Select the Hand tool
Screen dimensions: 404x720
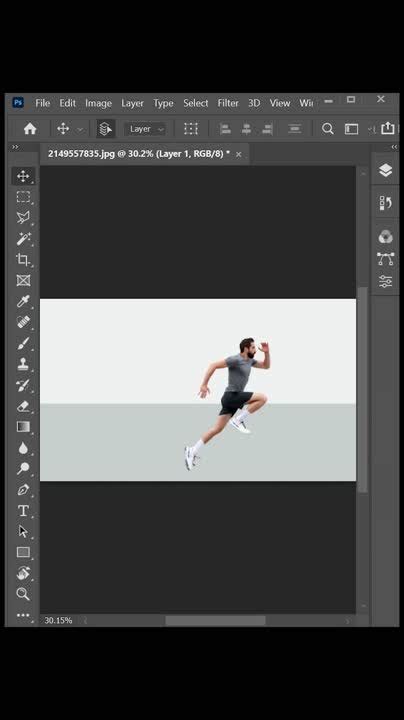(23, 573)
